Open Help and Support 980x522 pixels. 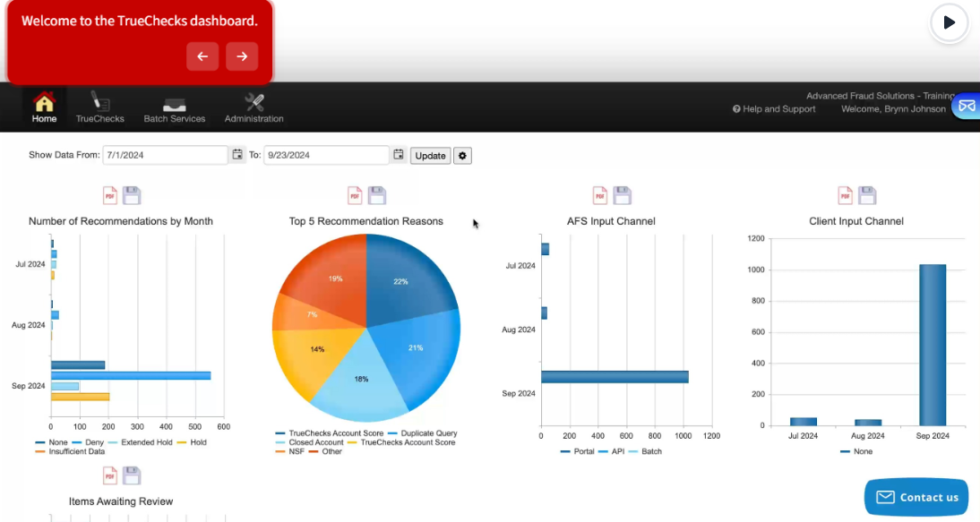point(774,108)
